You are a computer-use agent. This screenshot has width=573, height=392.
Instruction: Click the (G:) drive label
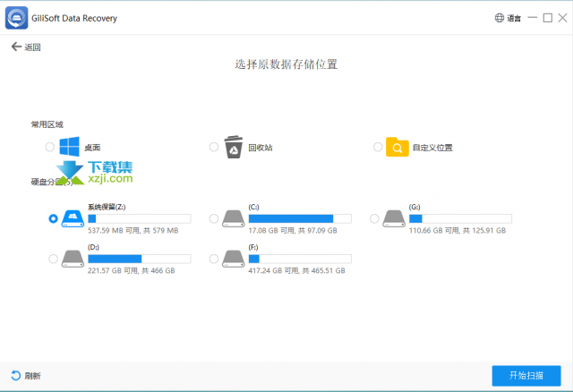(415, 207)
